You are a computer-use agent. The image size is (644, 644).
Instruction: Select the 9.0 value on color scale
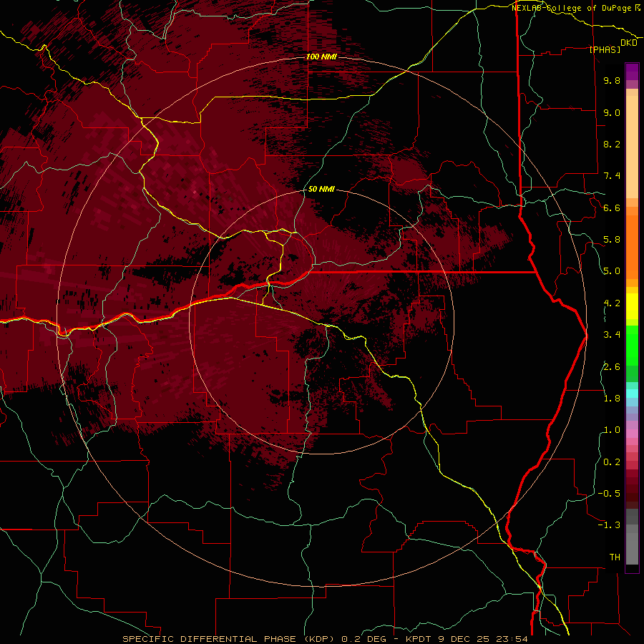click(x=612, y=112)
